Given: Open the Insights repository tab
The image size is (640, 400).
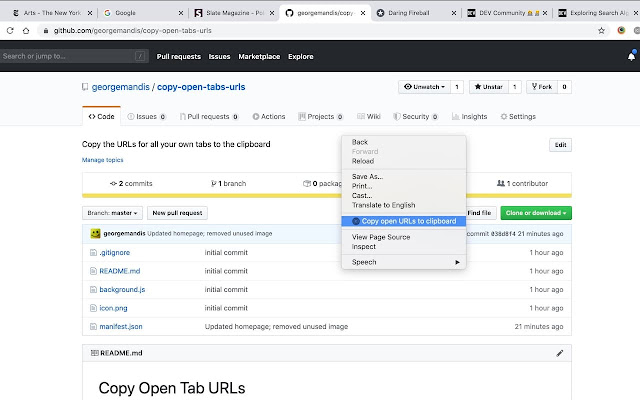Looking at the screenshot, I should tap(469, 117).
